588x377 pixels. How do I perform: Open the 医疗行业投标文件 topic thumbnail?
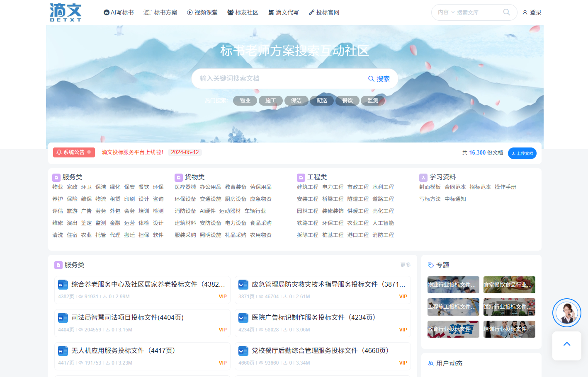click(509, 307)
